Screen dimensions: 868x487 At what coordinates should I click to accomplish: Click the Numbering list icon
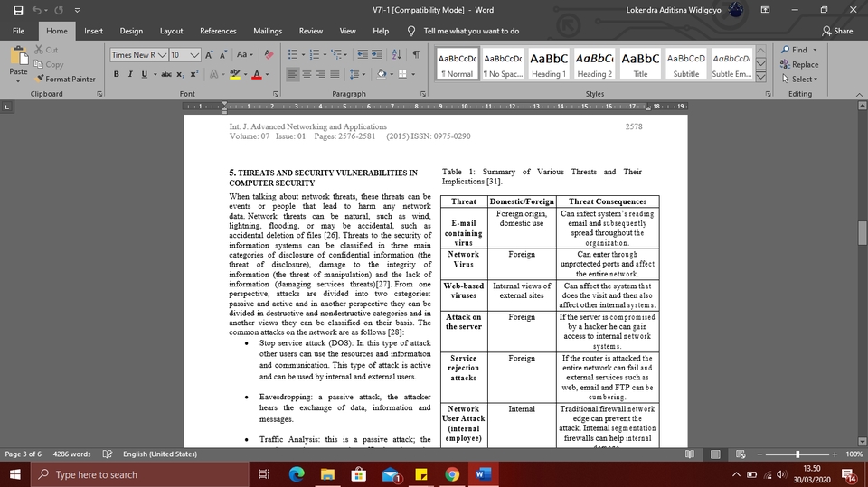point(315,54)
